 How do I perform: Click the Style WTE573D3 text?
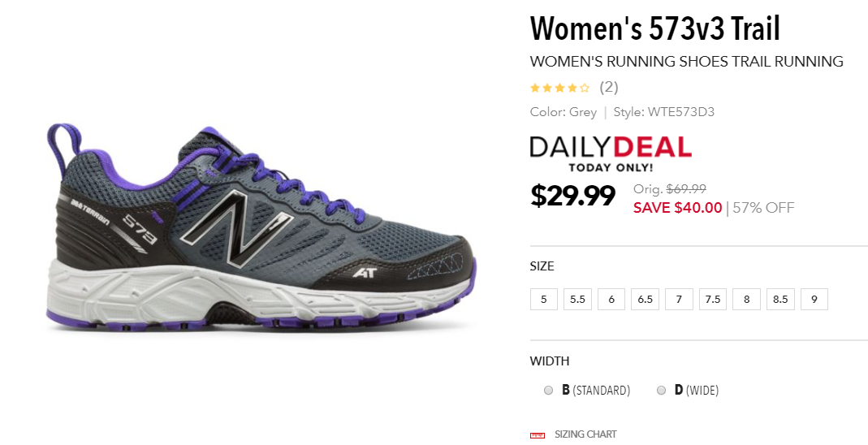663,112
